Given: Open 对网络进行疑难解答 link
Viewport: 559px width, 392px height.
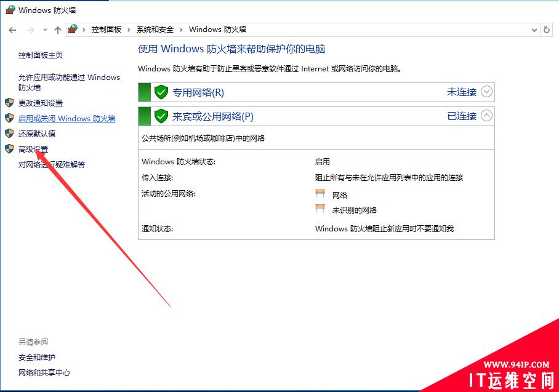Looking at the screenshot, I should [x=52, y=164].
